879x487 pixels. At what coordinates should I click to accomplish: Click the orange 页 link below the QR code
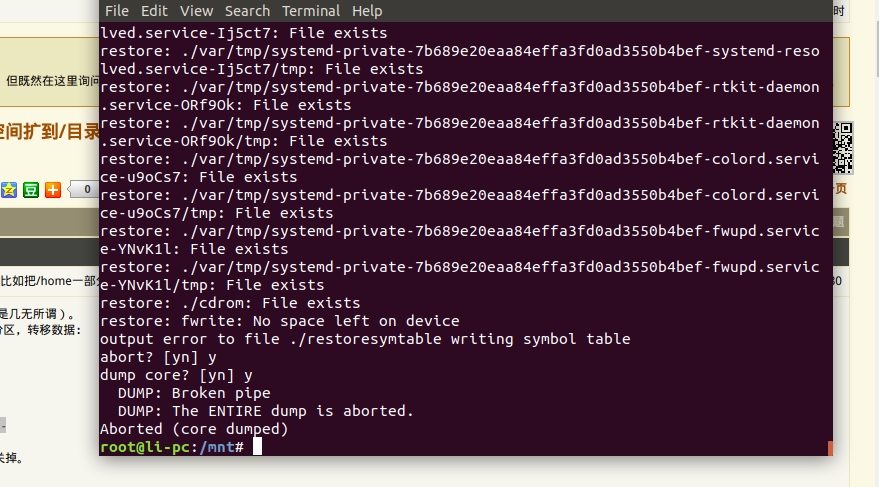[x=841, y=188]
